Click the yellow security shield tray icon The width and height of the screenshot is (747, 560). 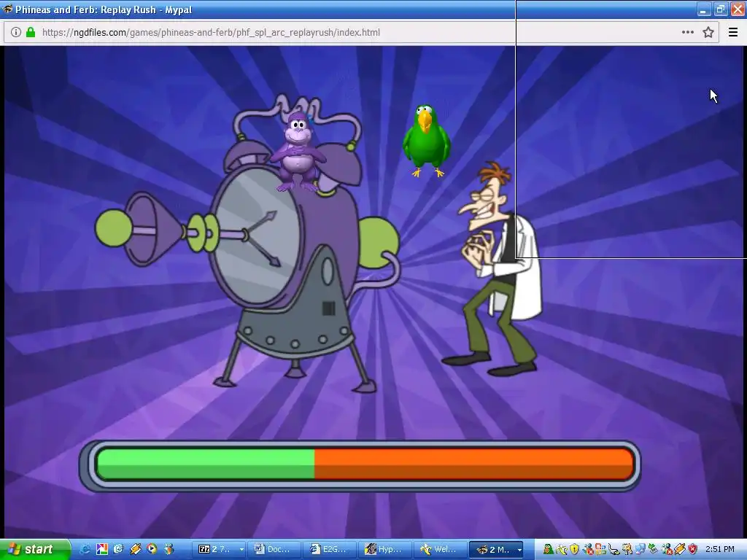pyautogui.click(x=574, y=550)
